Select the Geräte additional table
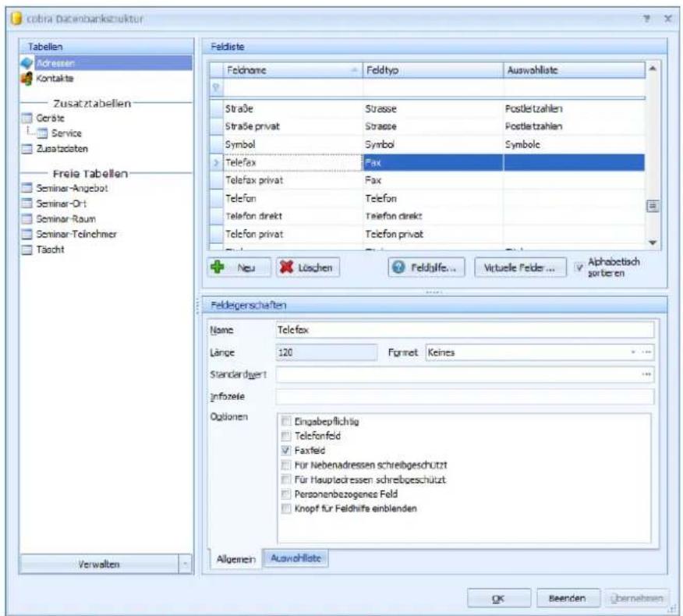This screenshot has width=683, height=616. 50,118
